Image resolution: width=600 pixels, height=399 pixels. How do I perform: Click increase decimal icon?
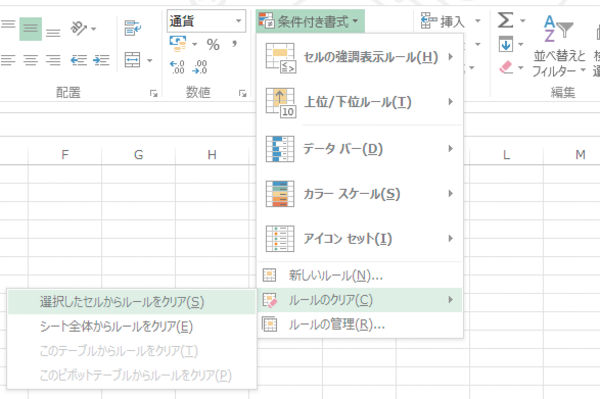(x=177, y=67)
